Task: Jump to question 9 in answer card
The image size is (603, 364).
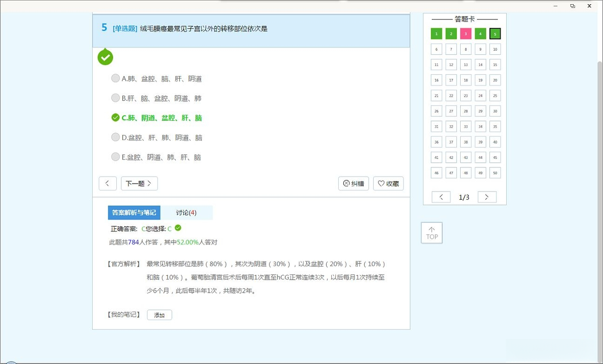Action: [481, 49]
